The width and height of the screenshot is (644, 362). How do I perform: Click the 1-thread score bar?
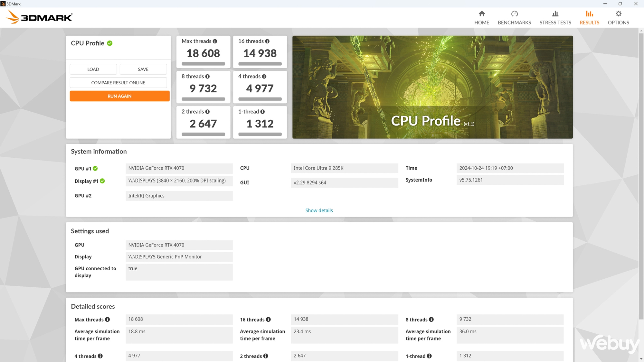[260, 134]
